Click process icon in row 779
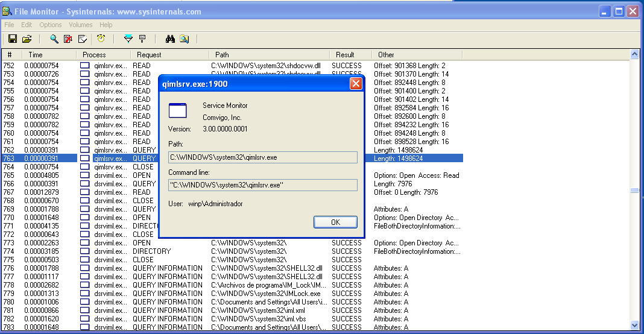Image resolution: width=644 pixels, height=334 pixels. [x=84, y=294]
